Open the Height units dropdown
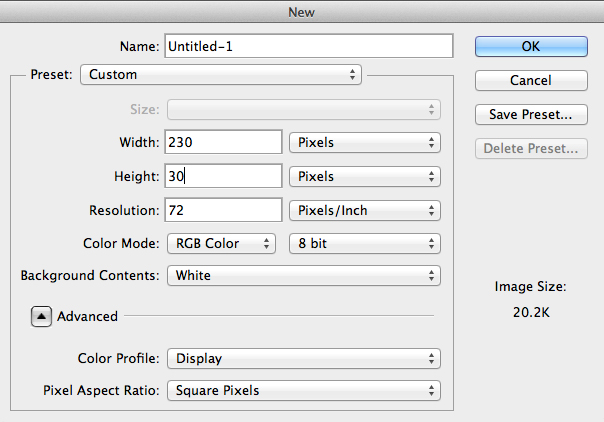Image resolution: width=604 pixels, height=422 pixels. point(364,176)
